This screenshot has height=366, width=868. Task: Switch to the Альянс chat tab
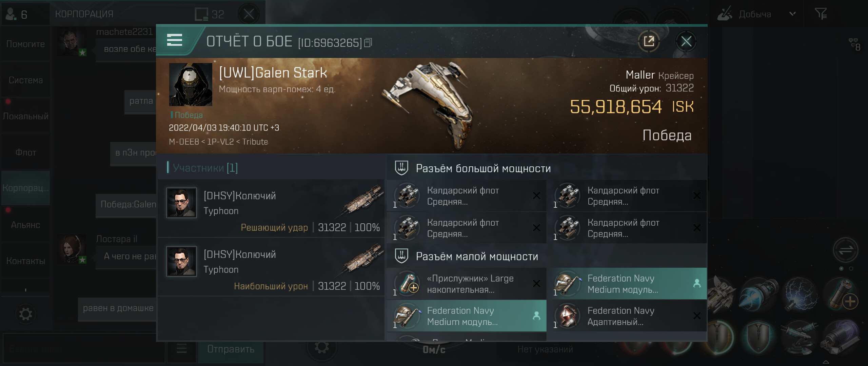[26, 225]
